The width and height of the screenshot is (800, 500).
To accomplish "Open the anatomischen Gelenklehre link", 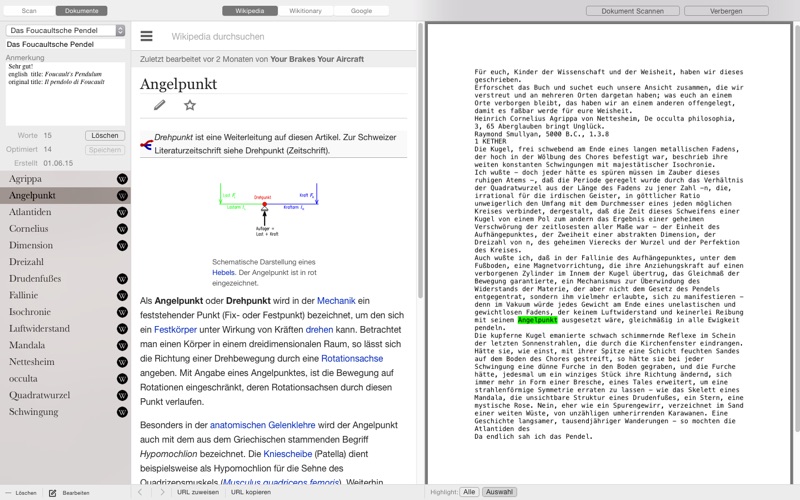I will (x=263, y=425).
